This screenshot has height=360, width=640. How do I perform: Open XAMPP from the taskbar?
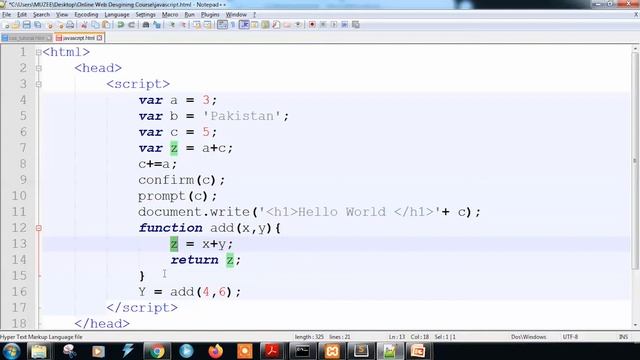(331, 351)
